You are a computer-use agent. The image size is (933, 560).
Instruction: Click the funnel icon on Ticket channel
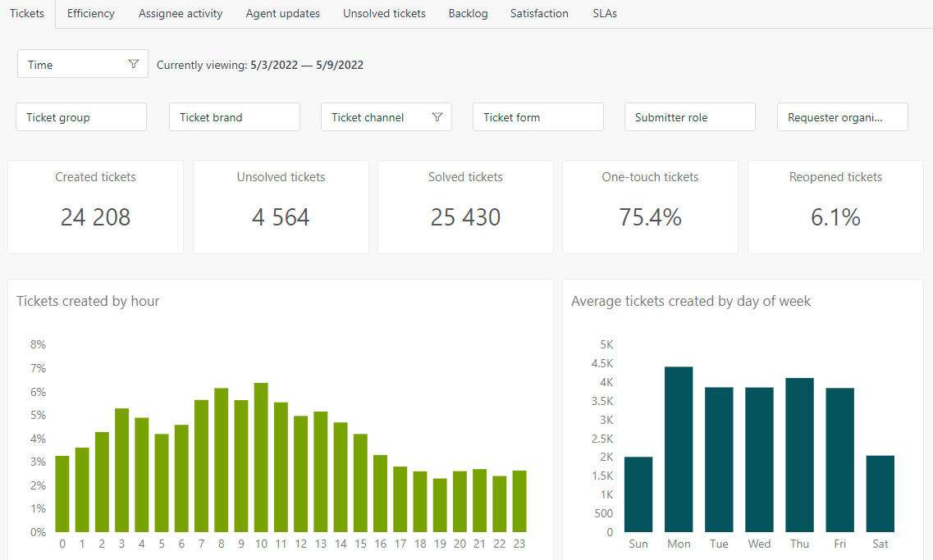(x=437, y=116)
